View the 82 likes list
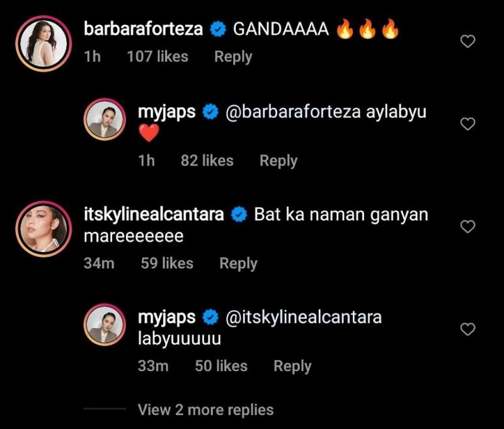Image resolution: width=504 pixels, height=429 pixels. coord(207,161)
